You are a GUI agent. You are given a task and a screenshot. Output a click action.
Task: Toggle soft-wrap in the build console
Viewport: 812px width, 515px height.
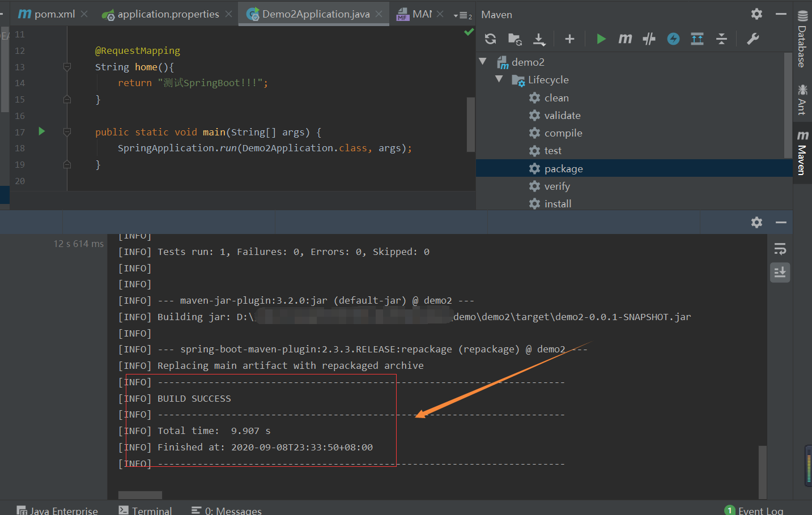point(780,249)
